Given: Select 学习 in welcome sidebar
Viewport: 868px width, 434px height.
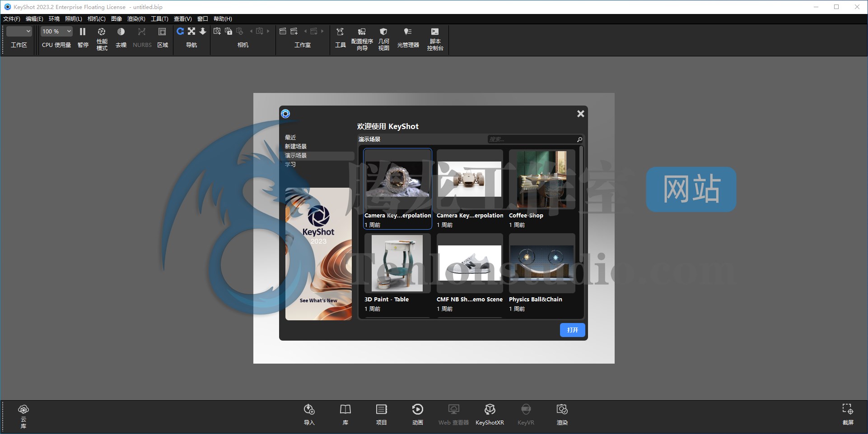Looking at the screenshot, I should 290,164.
